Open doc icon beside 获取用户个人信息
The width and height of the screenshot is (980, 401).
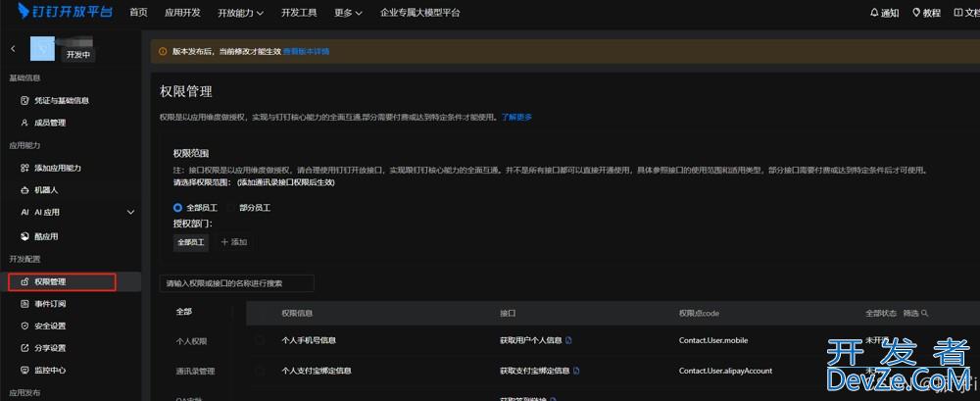[x=568, y=340]
